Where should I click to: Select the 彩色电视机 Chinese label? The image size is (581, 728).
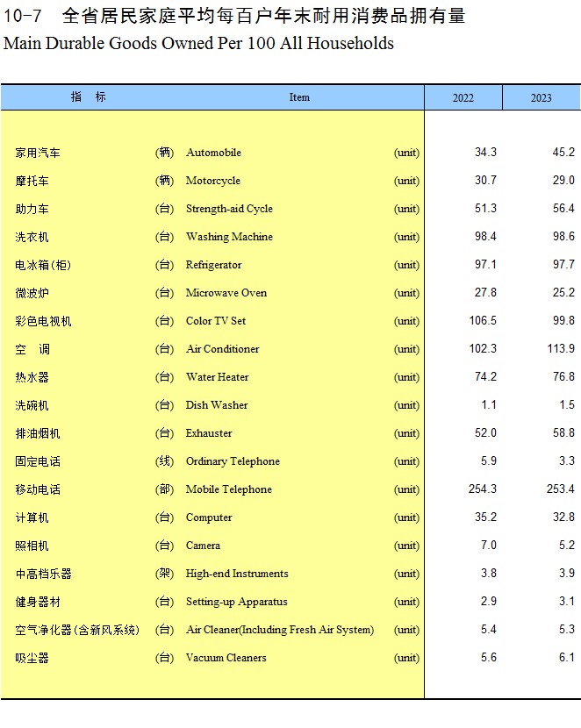click(x=43, y=321)
